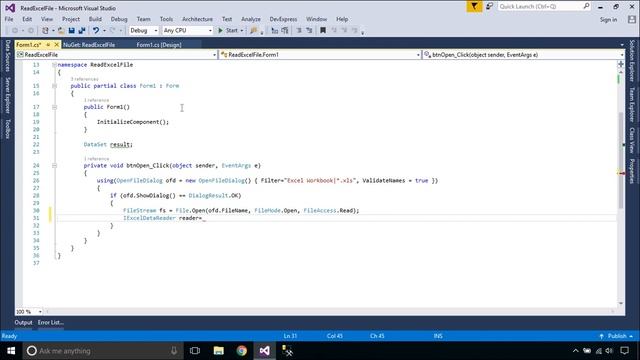Open the DevExpress menu

pyautogui.click(x=283, y=19)
